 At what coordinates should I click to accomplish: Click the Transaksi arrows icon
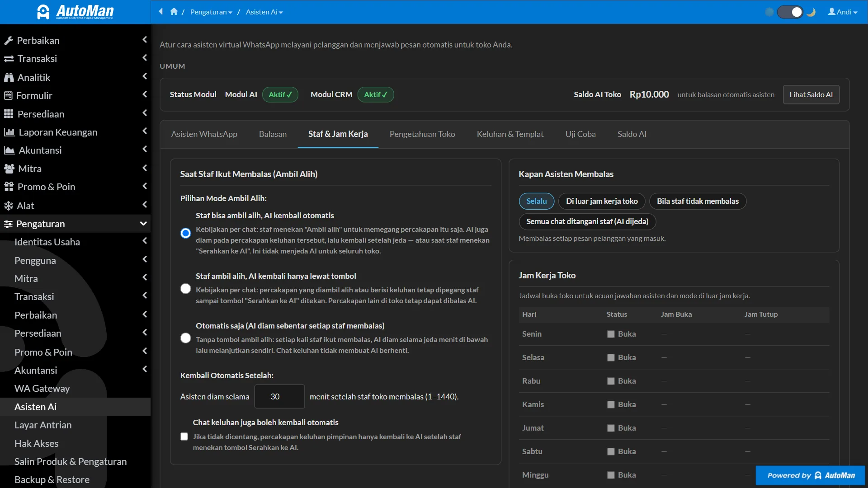[9, 59]
